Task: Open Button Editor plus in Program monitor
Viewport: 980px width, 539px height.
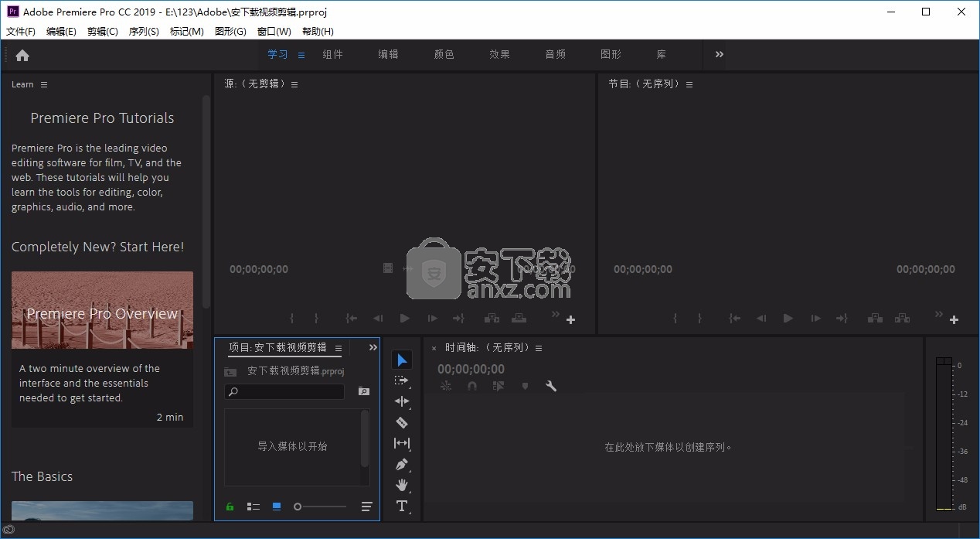Action: (954, 320)
